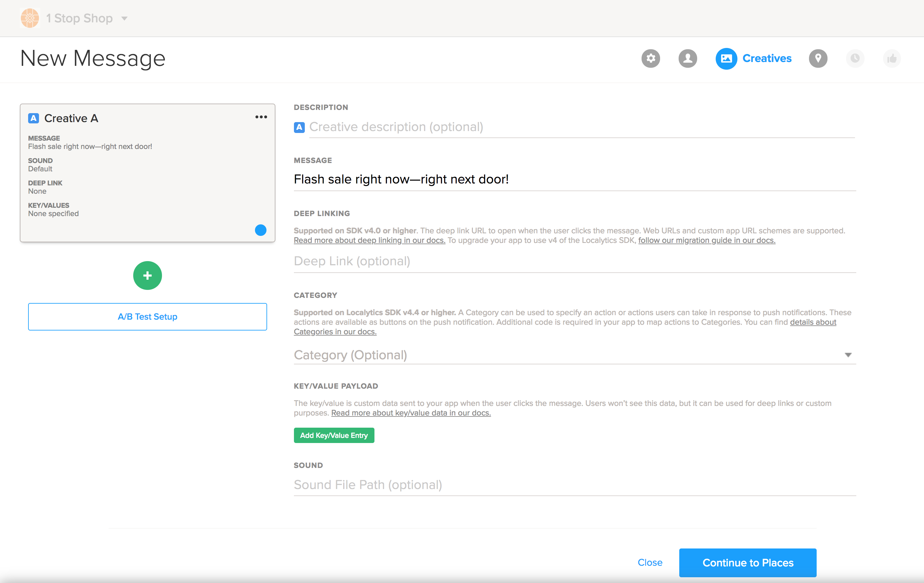
Task: Click the thumbs-up confirmation step icon
Action: tap(891, 58)
